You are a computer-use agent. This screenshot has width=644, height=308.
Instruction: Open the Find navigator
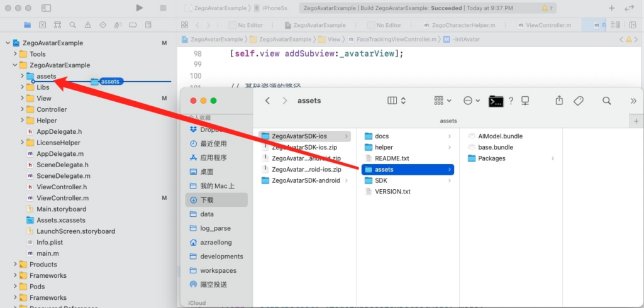coord(73,25)
